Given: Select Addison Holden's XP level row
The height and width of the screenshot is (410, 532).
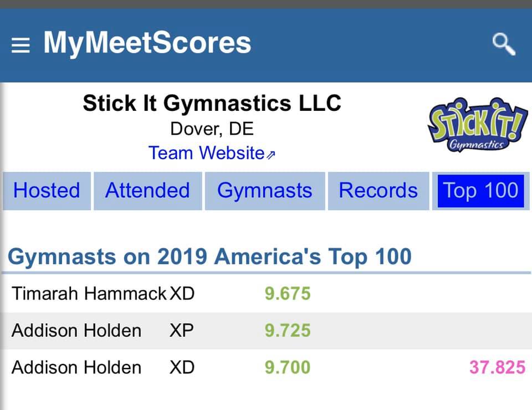Looking at the screenshot, I should click(76, 331).
